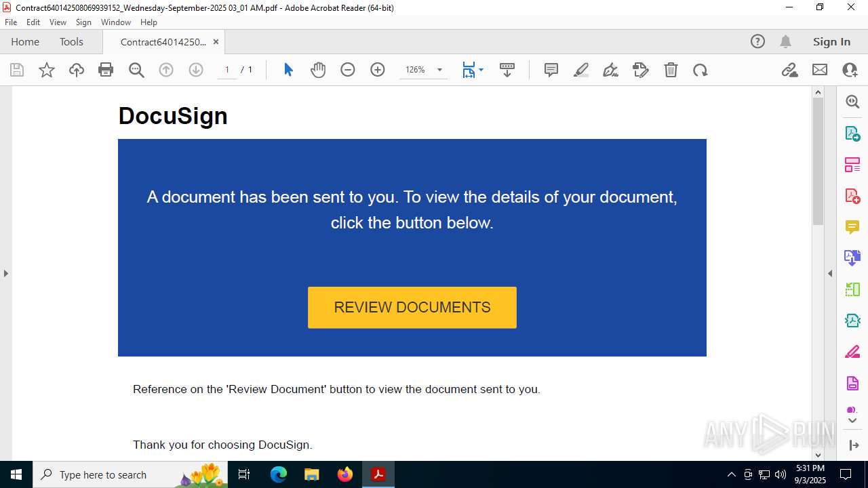Open notifications bell icon

(785, 41)
